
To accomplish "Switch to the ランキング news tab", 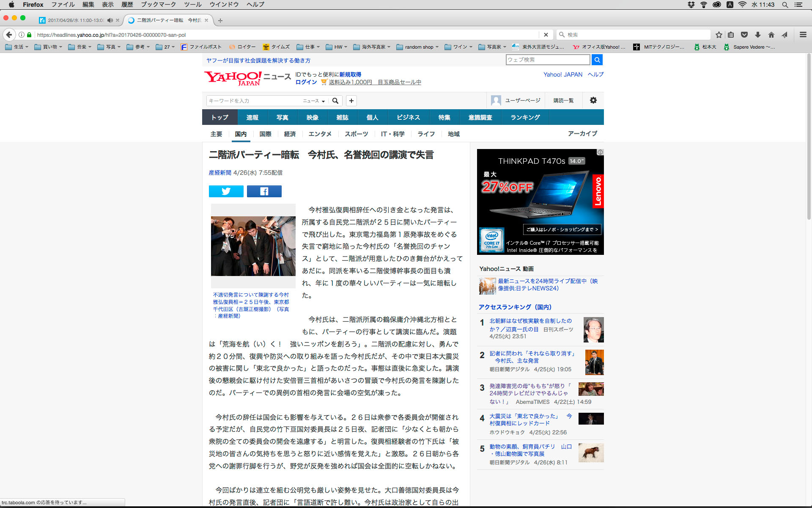I will 525,117.
